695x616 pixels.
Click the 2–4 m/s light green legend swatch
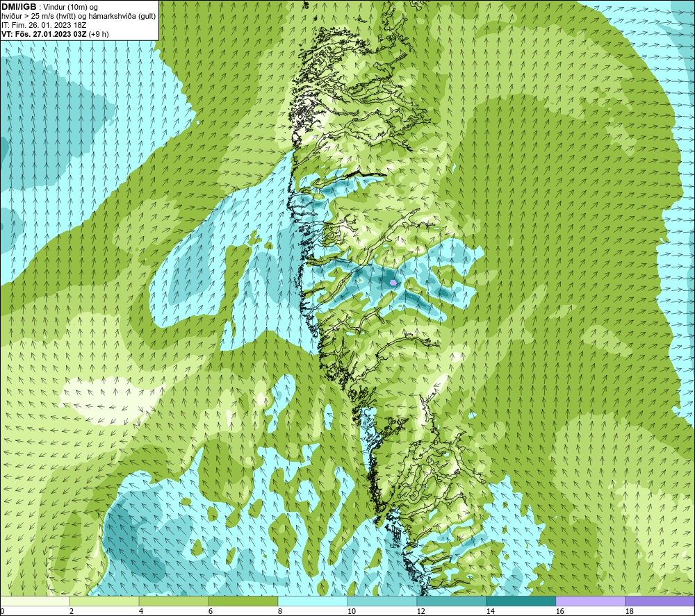pos(104,601)
